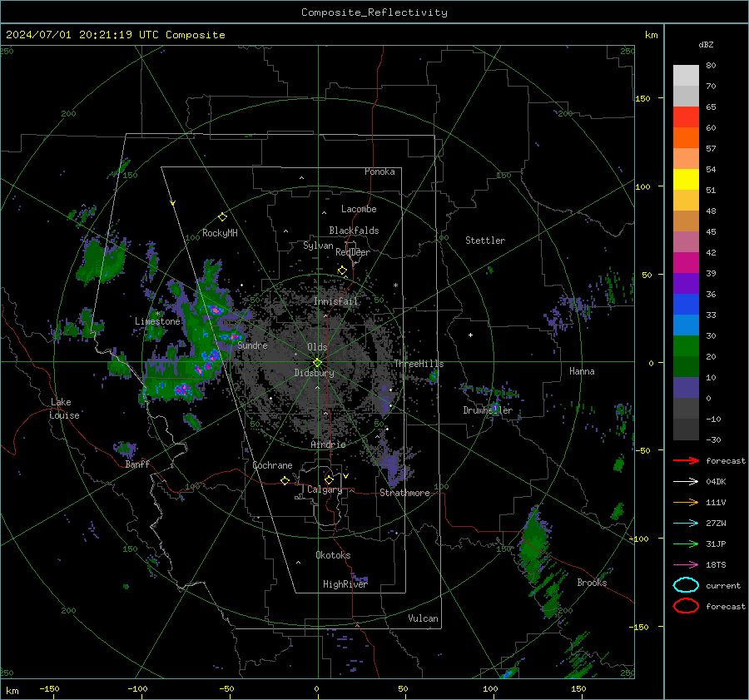Click the Brooks city label
The width and height of the screenshot is (749, 700).
(592, 583)
